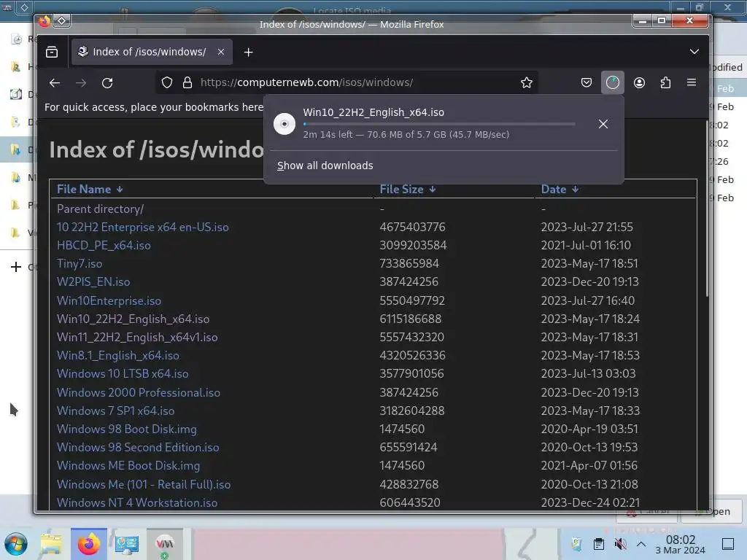747x560 pixels.
Task: Click the show desktop button
Action: tap(728, 544)
